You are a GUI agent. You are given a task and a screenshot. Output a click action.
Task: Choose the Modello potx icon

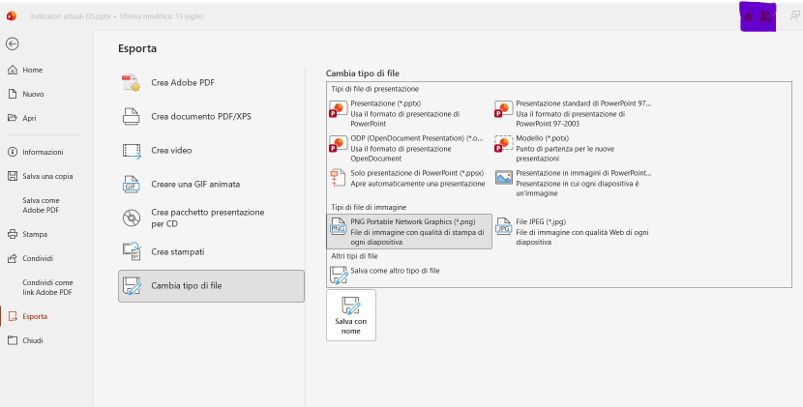pyautogui.click(x=503, y=143)
